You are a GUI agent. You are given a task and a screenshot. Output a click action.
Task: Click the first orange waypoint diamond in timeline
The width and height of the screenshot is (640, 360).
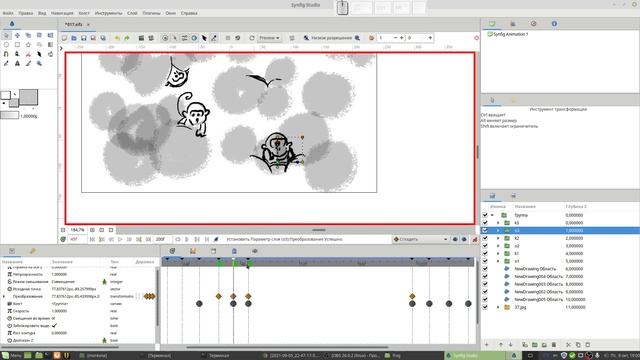click(x=219, y=296)
